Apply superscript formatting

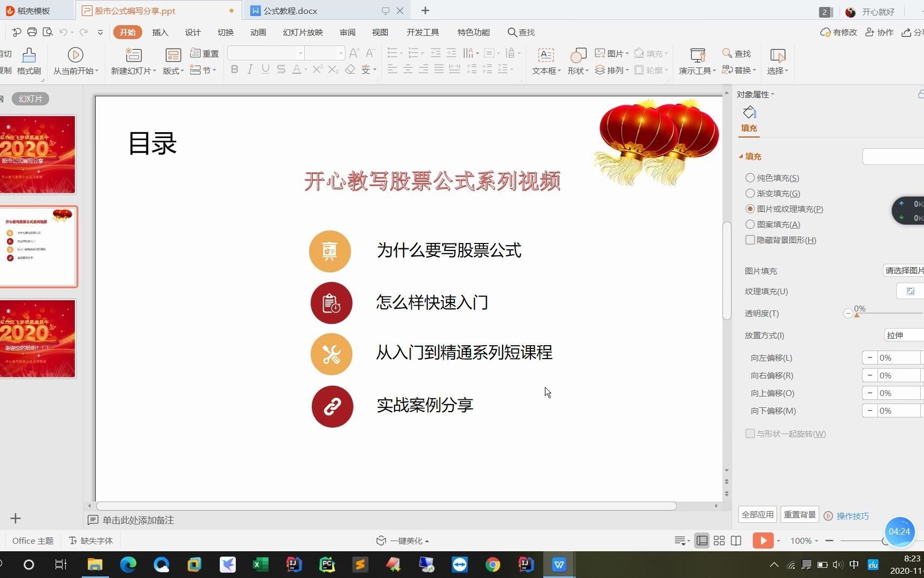click(317, 69)
